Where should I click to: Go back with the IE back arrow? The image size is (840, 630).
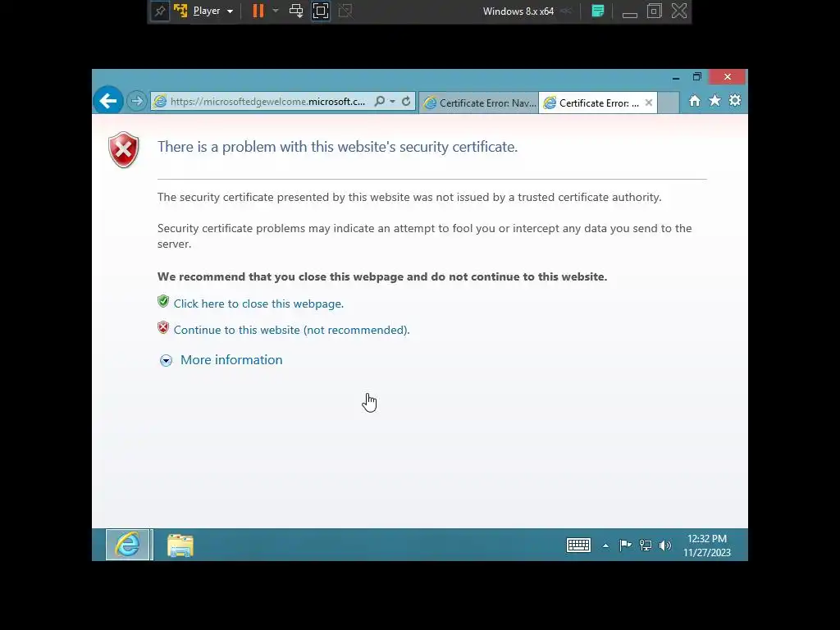[108, 101]
